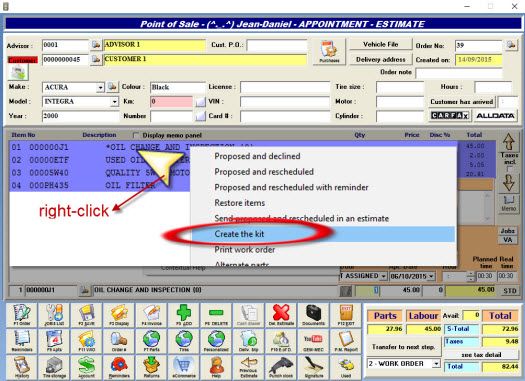The width and height of the screenshot is (525, 381).
Task: Click the F6 DELETE green minus icon
Action: point(216,315)
